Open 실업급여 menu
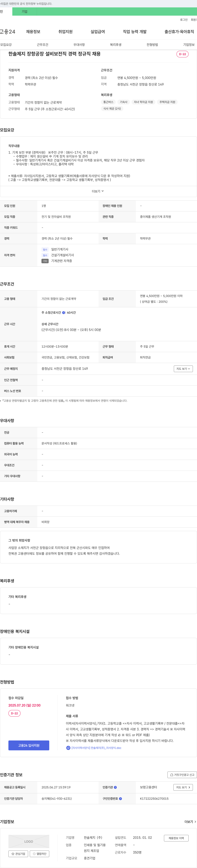197x868 pixels. [98, 32]
